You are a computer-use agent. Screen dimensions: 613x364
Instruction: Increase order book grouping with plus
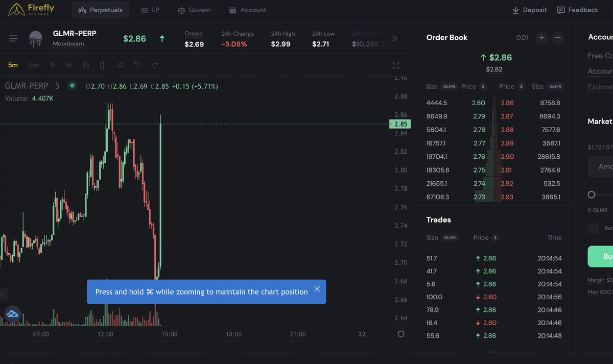[541, 37]
